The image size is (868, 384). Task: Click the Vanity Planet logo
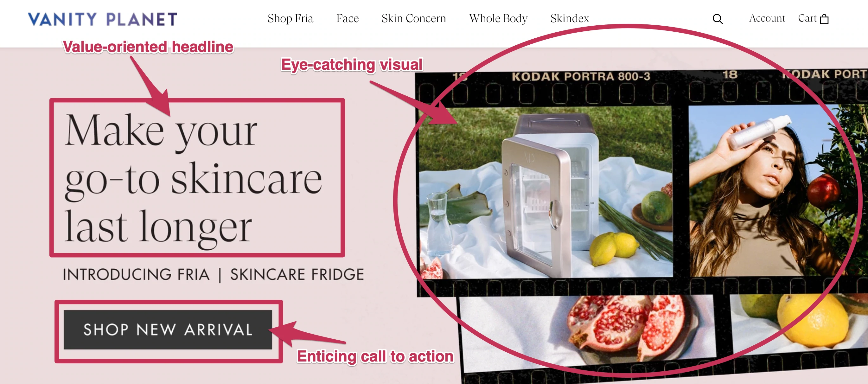pos(102,19)
